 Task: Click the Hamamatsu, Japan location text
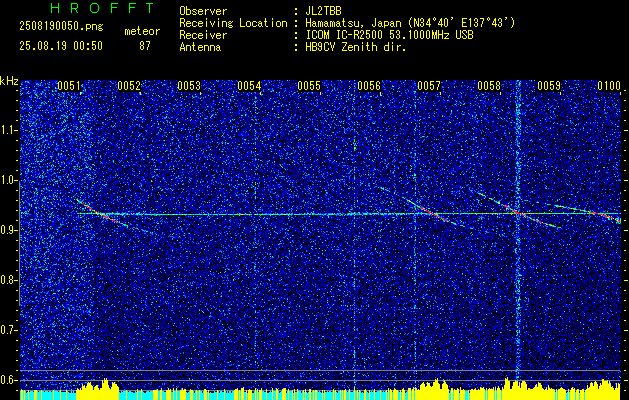tap(410, 23)
